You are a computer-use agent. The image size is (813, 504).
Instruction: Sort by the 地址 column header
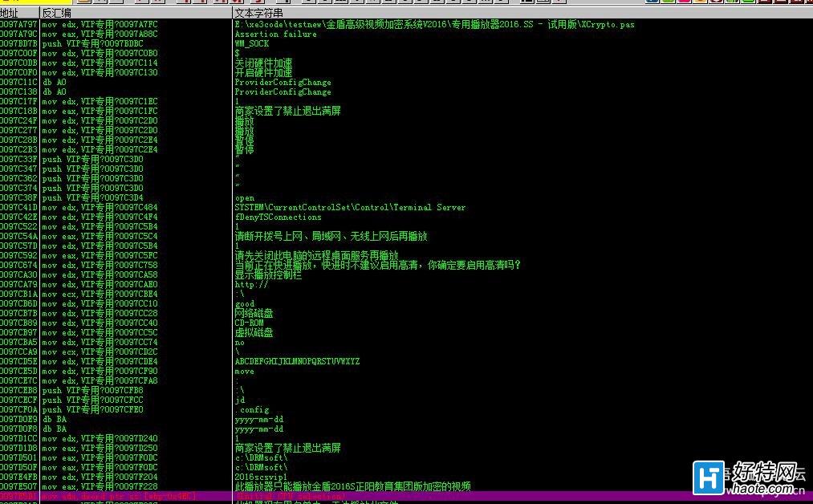tap(19, 13)
